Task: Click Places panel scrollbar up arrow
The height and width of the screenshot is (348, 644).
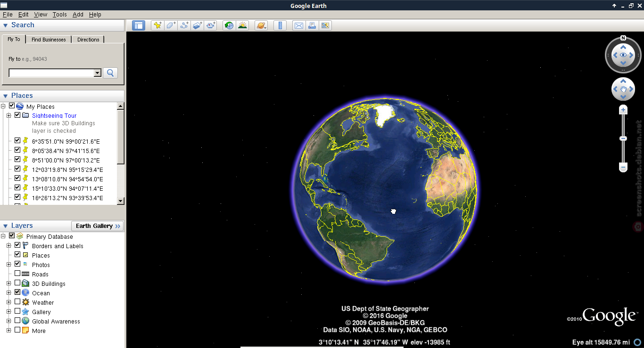Action: [121, 106]
